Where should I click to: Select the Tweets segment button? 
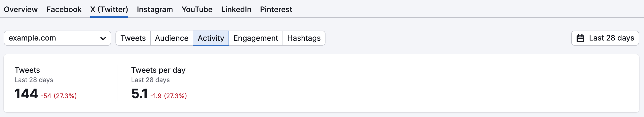pos(133,38)
